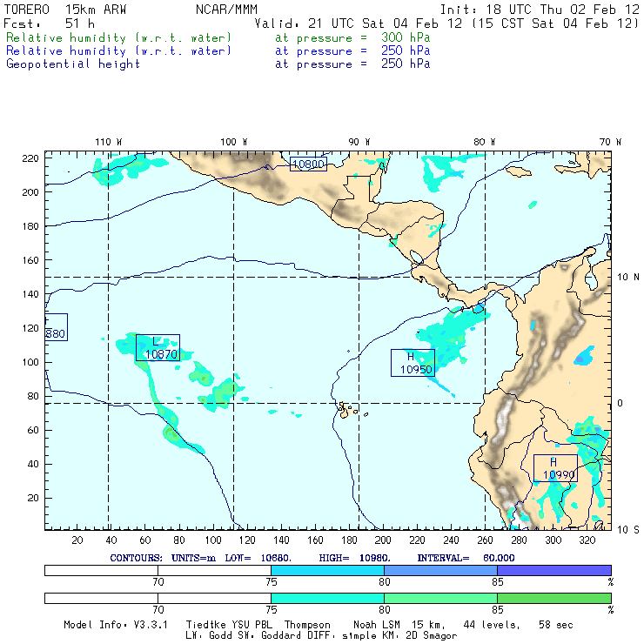The width and height of the screenshot is (644, 644).
Task: Select the dark blue 85% swatch in upper colorbar
Action: (553, 569)
